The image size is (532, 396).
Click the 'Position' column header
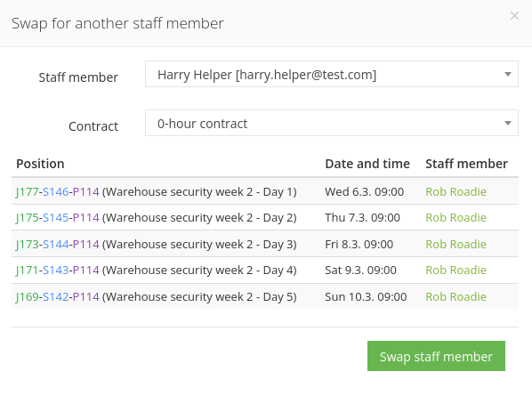tap(40, 164)
